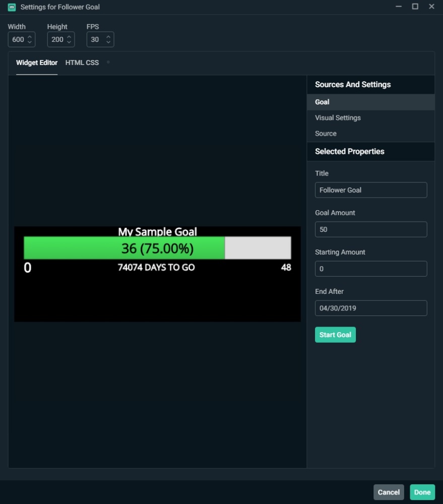Click the Streamlabs app icon in title bar
The image size is (443, 504).
pyautogui.click(x=12, y=7)
